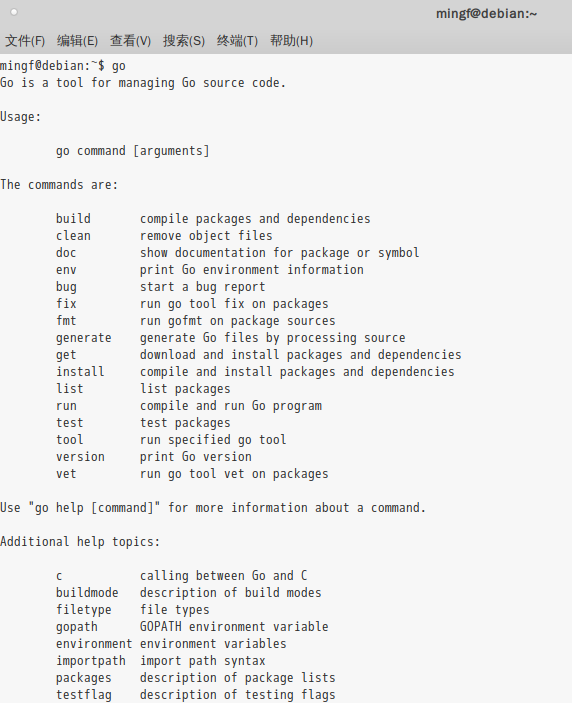The width and height of the screenshot is (572, 703).
Task: Click the 'install' command entry
Action: click(x=80, y=372)
